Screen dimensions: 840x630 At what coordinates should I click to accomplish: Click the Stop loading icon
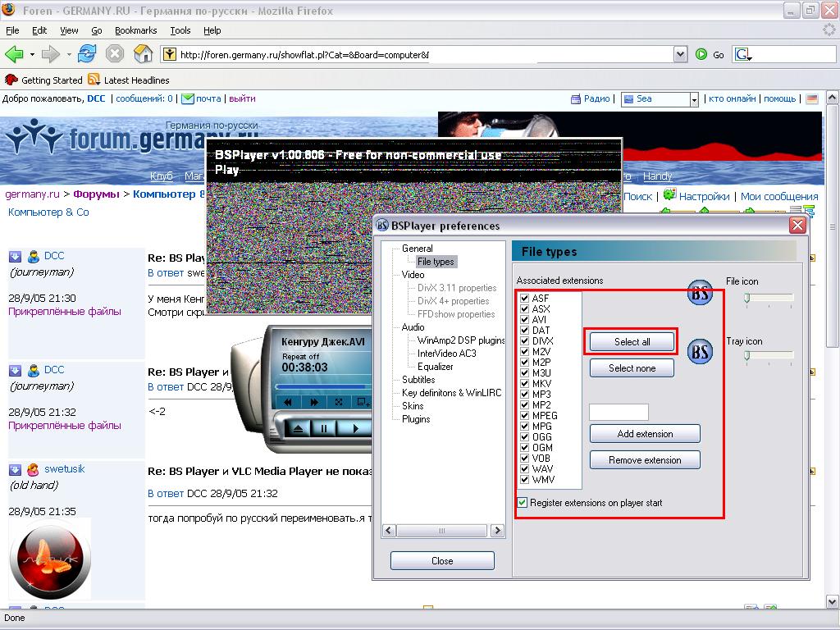115,54
